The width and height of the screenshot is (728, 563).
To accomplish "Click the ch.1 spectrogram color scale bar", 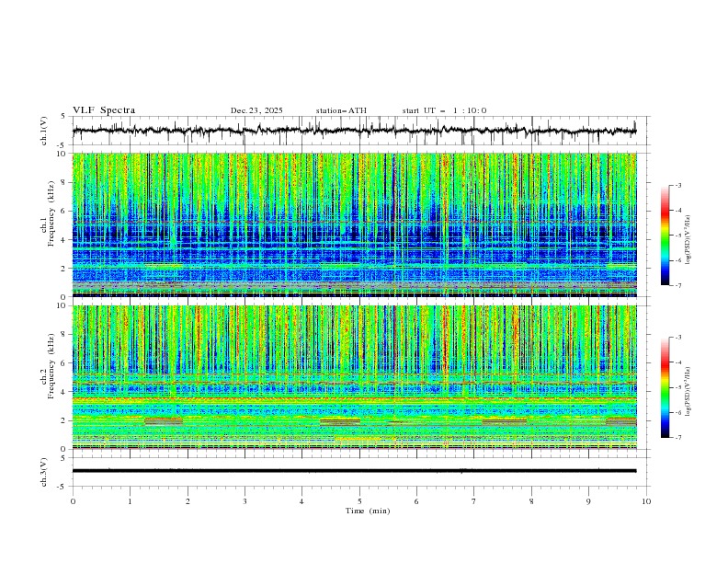I will pos(665,236).
